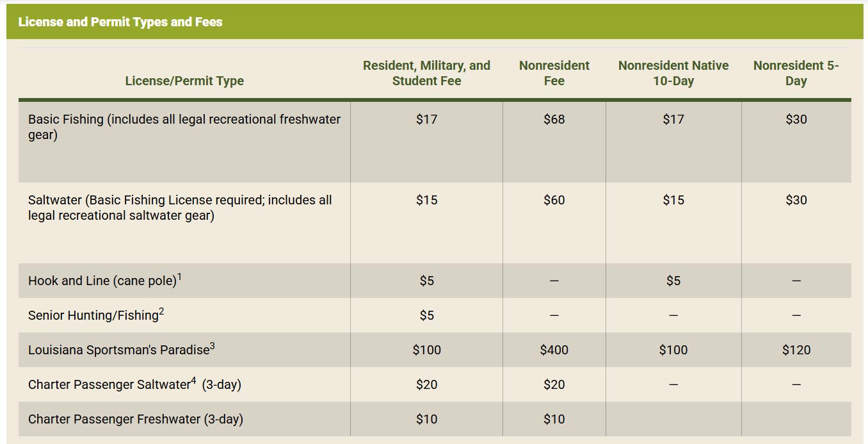Select the $400 Sportsman's Paradise nonresident fee
868x444 pixels.
tap(554, 350)
